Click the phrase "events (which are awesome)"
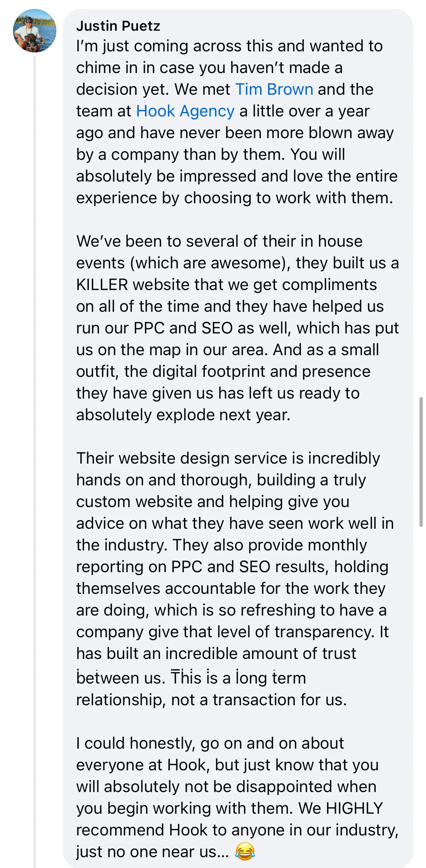The image size is (426, 868). click(x=183, y=263)
